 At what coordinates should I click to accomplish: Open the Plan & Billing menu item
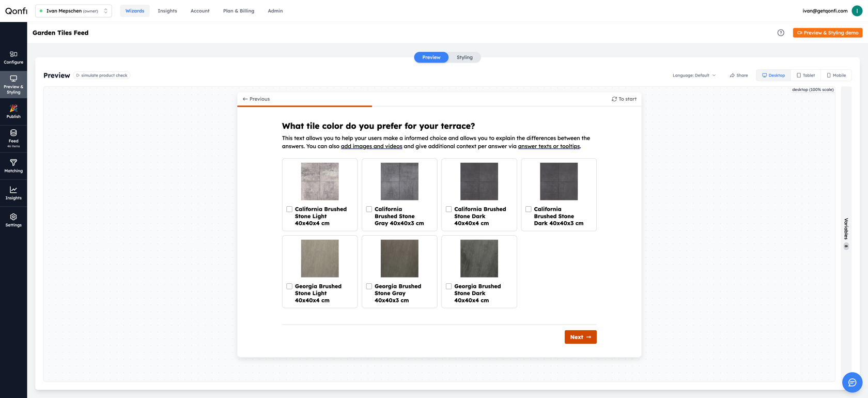click(239, 11)
